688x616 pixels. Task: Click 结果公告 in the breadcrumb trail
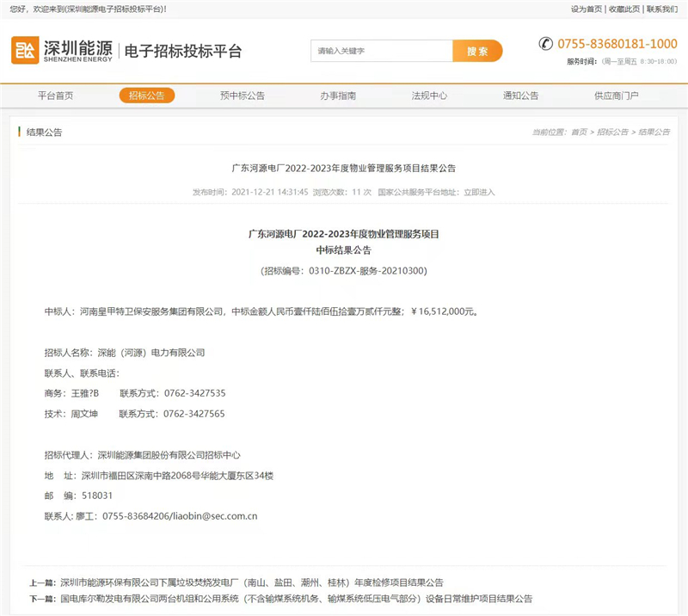(654, 132)
